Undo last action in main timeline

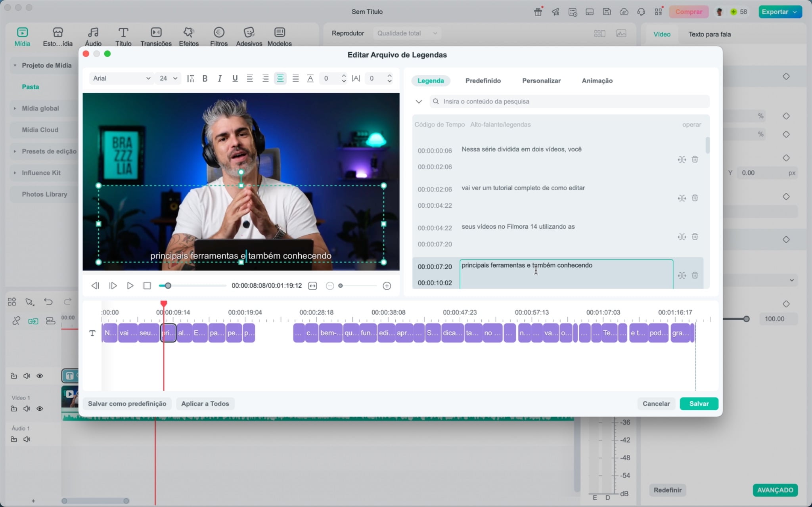[x=48, y=302]
